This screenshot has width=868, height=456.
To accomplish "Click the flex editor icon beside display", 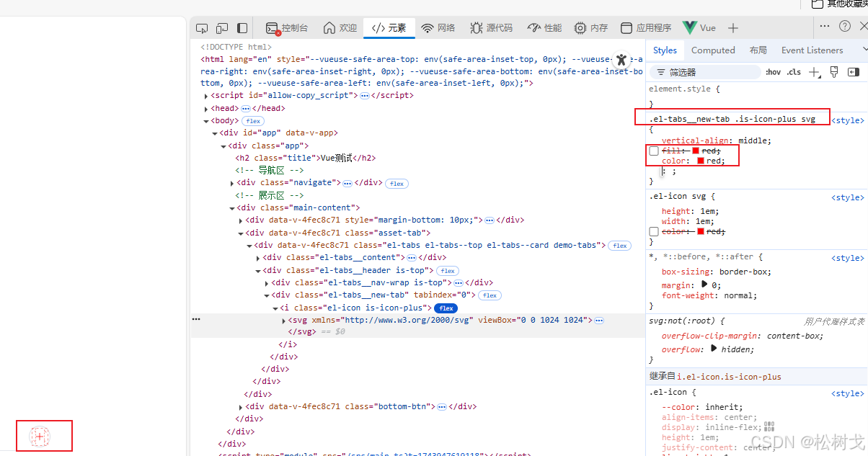I will 769,426.
